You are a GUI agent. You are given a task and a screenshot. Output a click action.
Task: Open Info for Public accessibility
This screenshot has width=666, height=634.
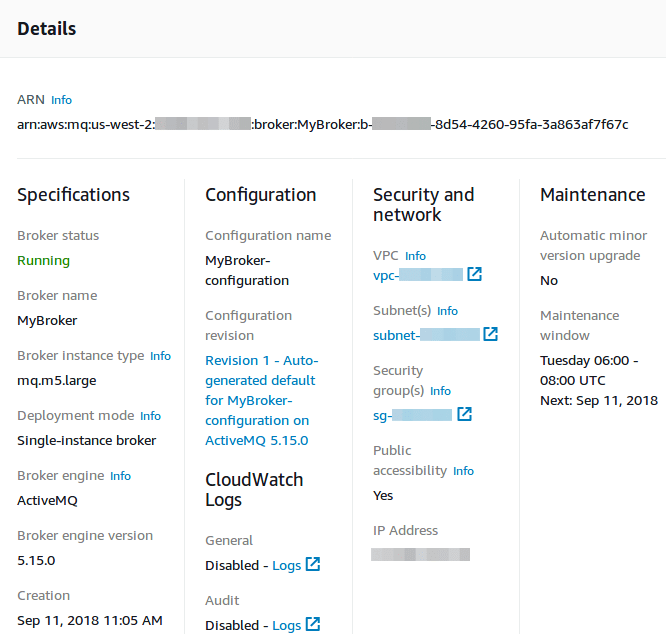coord(463,471)
